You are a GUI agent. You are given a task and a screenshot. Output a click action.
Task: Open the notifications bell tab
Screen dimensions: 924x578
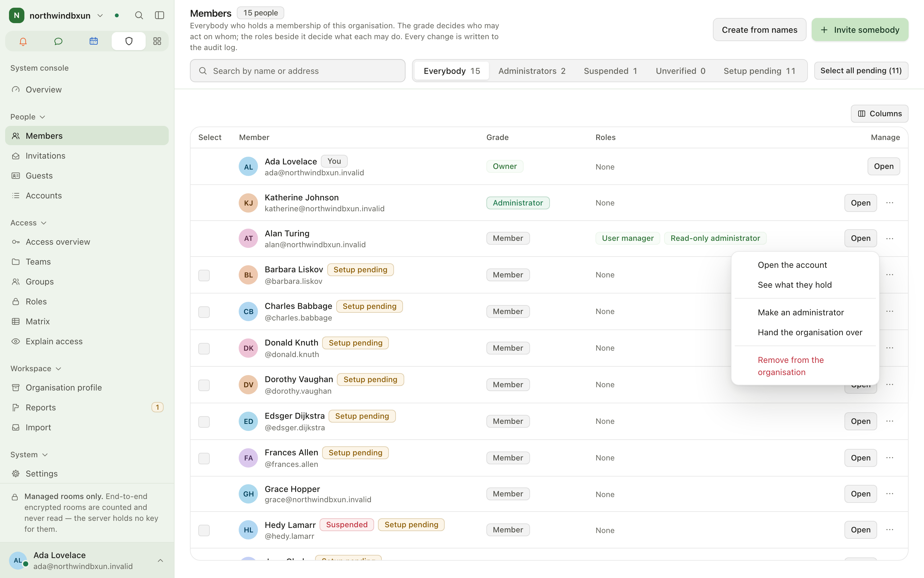[23, 41]
